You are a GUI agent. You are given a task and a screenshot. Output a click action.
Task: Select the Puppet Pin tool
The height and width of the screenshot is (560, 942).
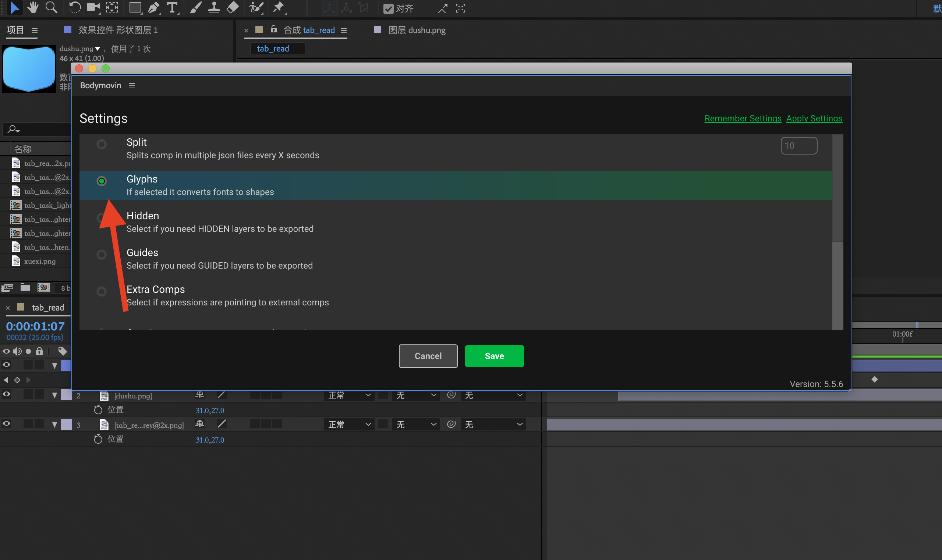click(279, 8)
